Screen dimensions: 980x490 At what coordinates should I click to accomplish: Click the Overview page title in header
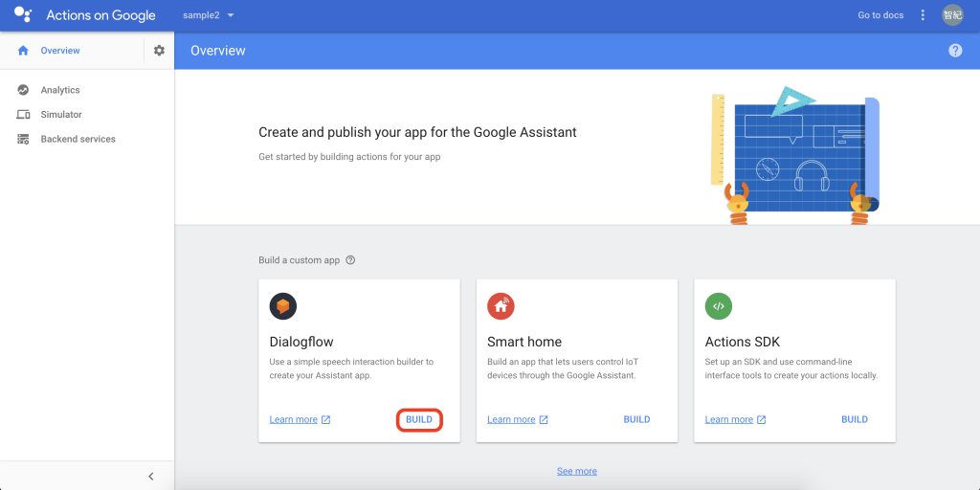[218, 51]
